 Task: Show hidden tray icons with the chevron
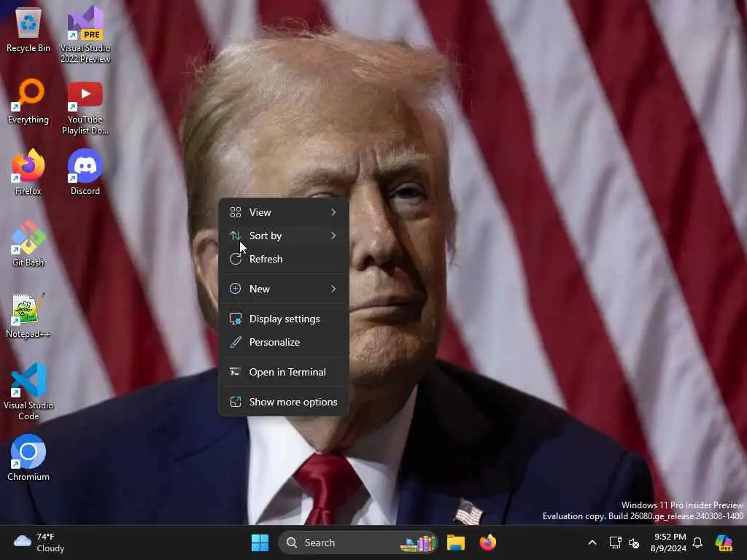[x=592, y=542]
